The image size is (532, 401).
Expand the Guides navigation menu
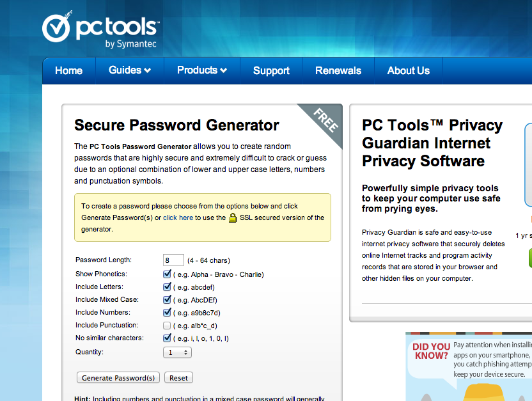tap(130, 70)
